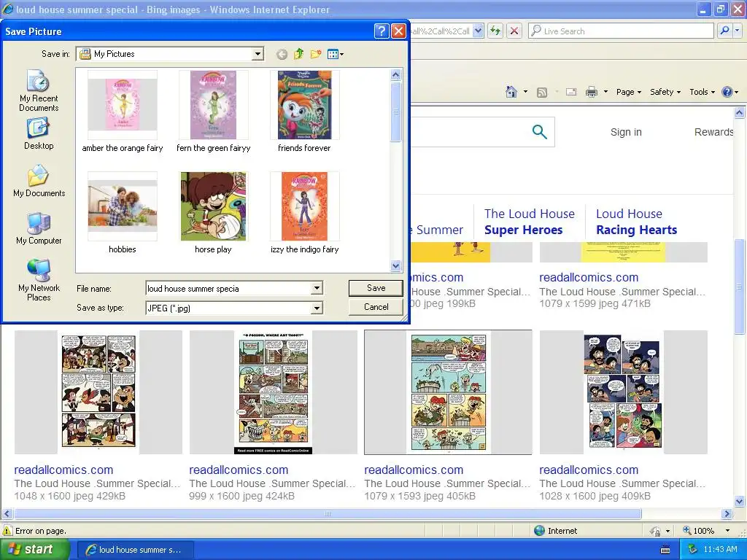This screenshot has width=747, height=560.
Task: Click the Read Mail icon in IE toolbar
Action: 571,92
